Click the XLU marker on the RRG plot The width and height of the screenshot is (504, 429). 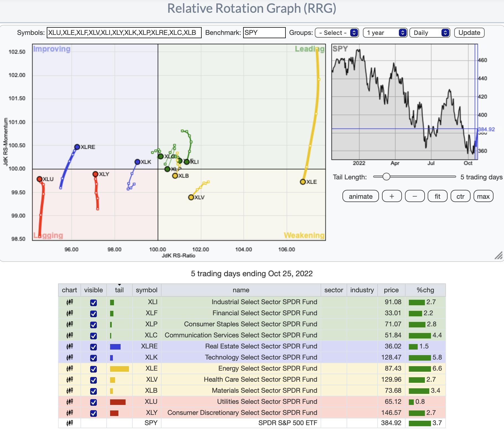40,179
